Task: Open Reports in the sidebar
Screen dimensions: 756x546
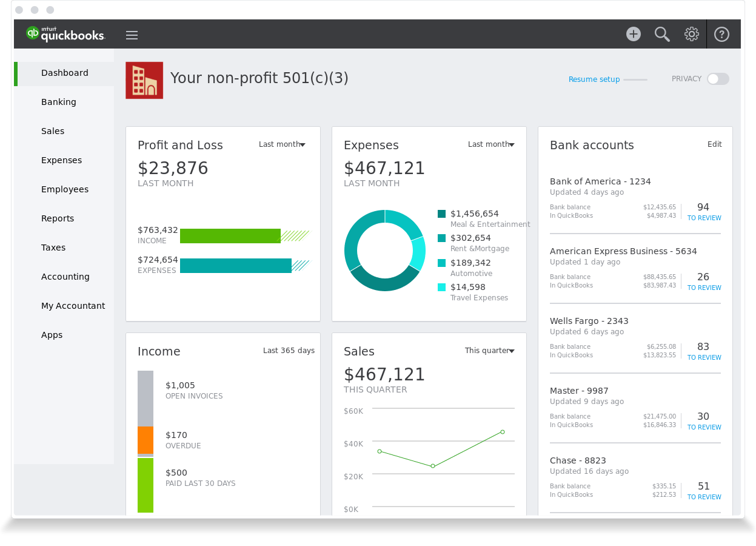Action: pos(58,218)
